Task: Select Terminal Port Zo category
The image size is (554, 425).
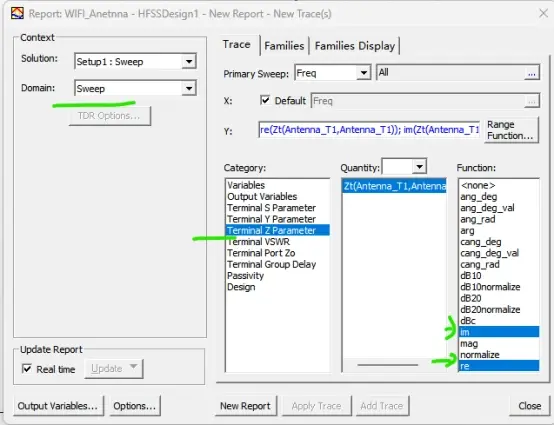Action: pos(261,253)
